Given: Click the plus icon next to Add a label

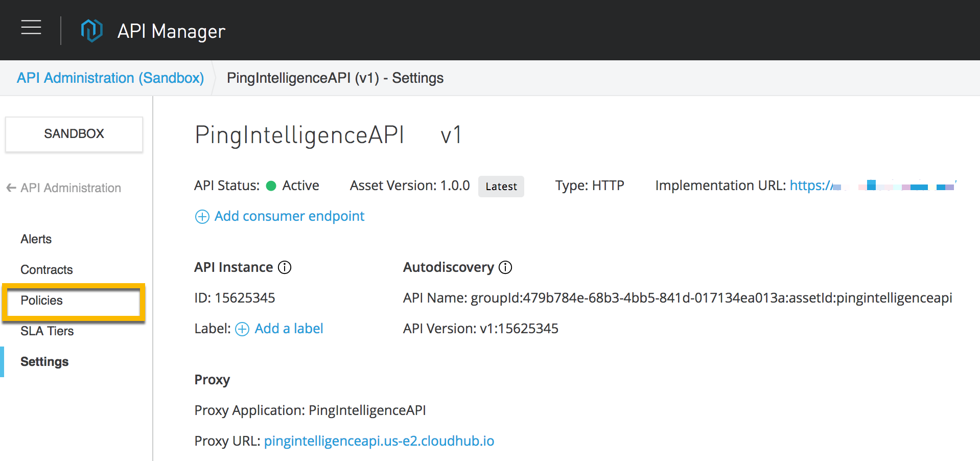Looking at the screenshot, I should click(x=242, y=329).
